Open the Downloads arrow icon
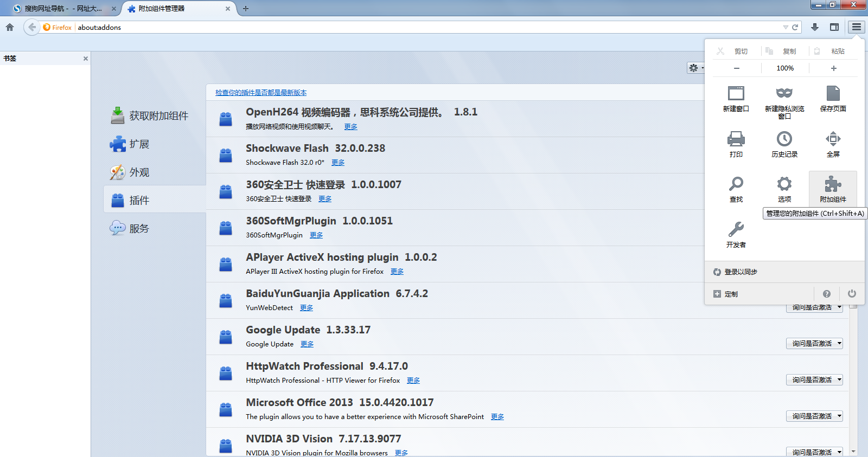Screen dimensions: 868x457 [815, 27]
